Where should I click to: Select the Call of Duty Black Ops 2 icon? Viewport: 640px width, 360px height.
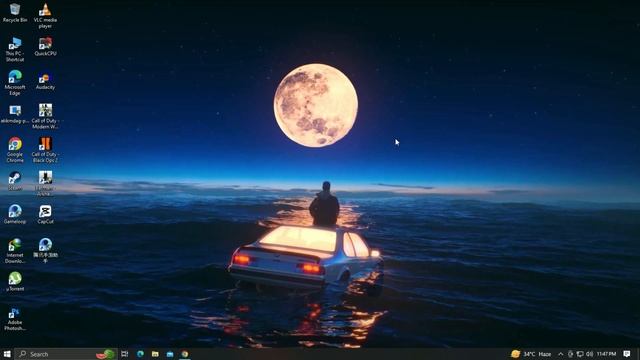point(45,150)
